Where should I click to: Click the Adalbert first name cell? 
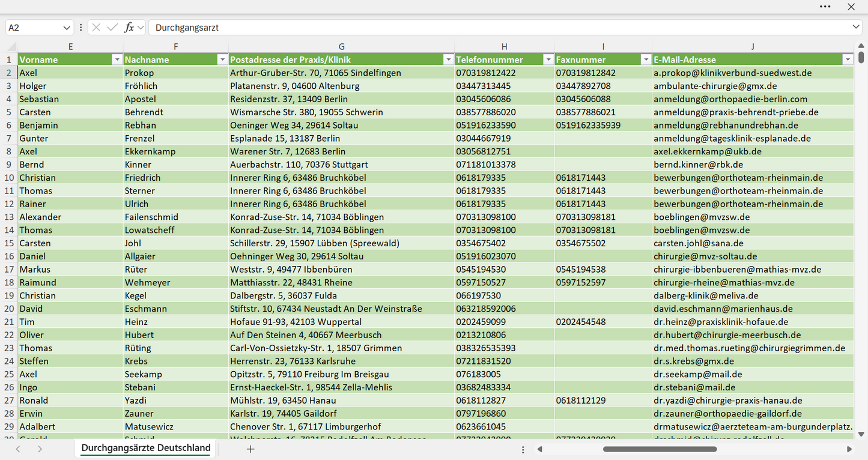point(70,426)
